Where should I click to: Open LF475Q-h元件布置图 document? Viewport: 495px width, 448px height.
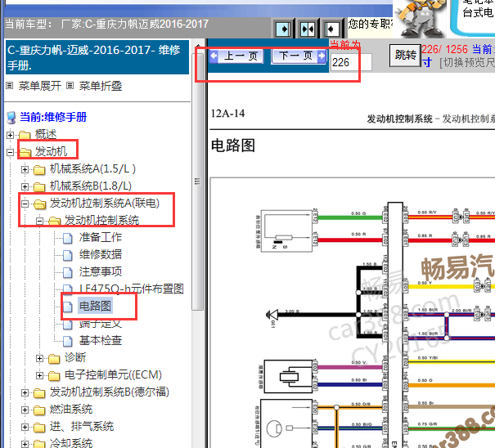[132, 289]
